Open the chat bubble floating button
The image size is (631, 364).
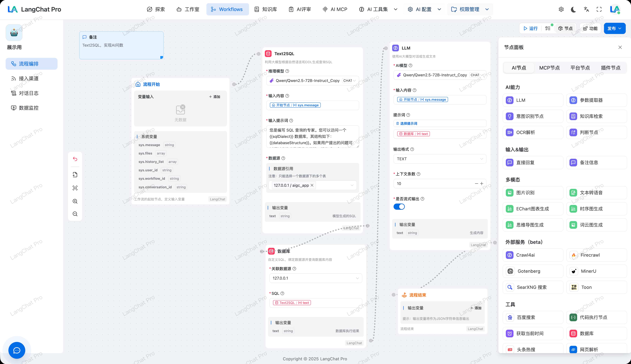tap(17, 350)
